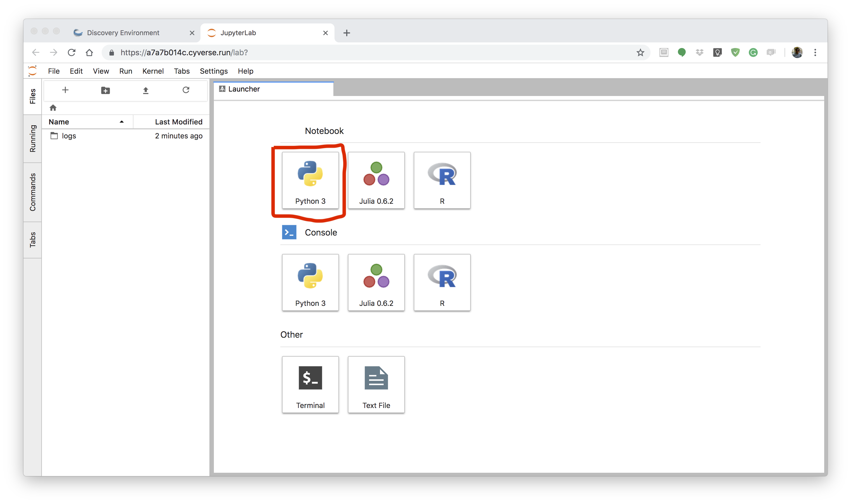View site security lock info
The image size is (851, 504).
click(111, 53)
